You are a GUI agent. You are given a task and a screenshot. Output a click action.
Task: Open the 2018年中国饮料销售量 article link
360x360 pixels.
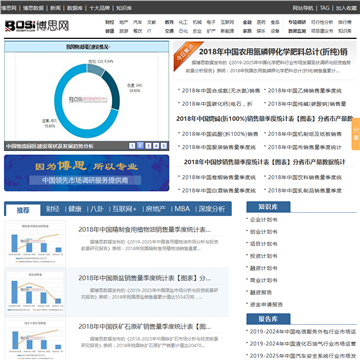[x=305, y=177]
